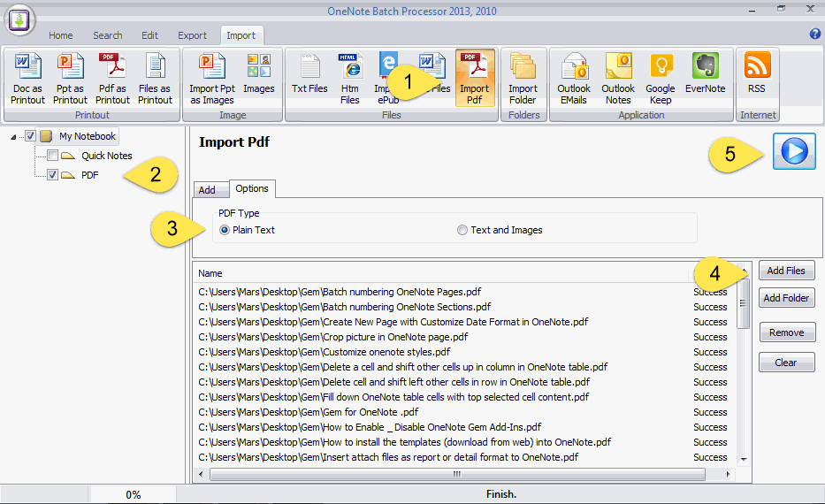Click the 0% progress bar
The width and height of the screenshot is (825, 504).
click(x=134, y=494)
